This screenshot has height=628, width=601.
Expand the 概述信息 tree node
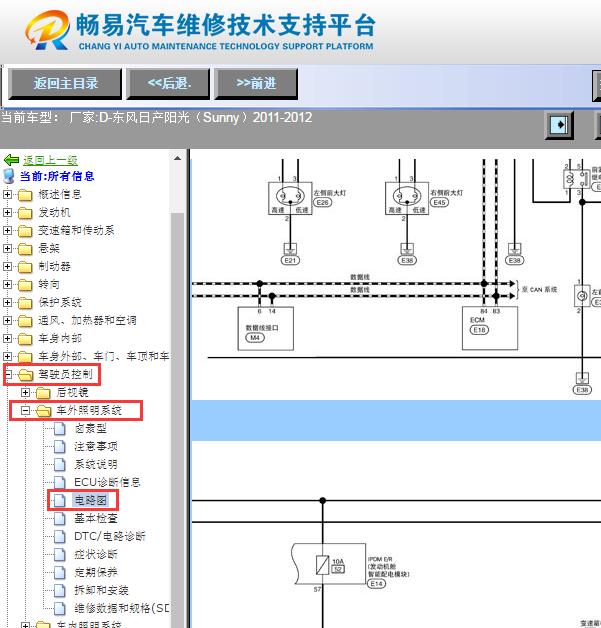click(7, 195)
